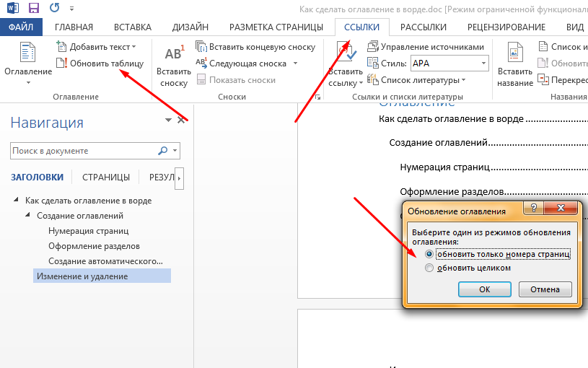Viewport: 588px width, 368px height.
Task: Select 'Как сделать оглавление в ворде' in navigation
Action: tap(89, 201)
